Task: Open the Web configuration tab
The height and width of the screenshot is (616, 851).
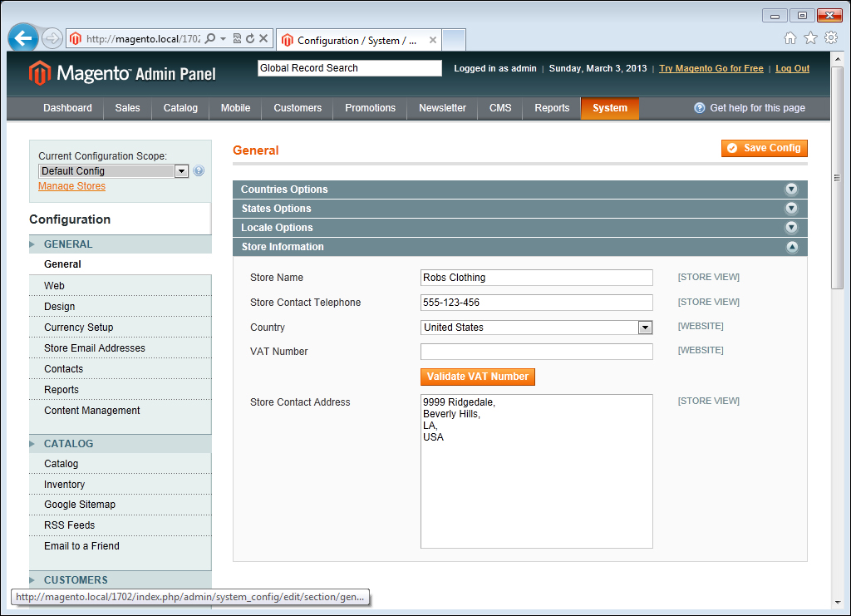Action: click(55, 286)
